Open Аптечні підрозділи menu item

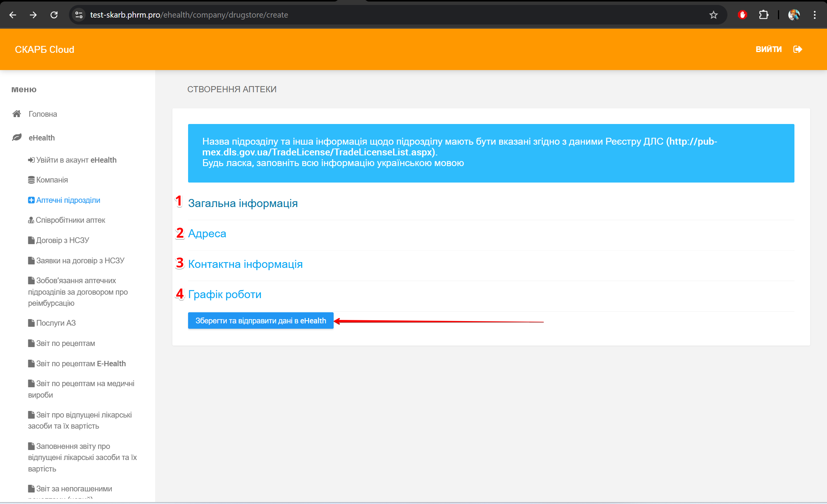click(x=68, y=200)
